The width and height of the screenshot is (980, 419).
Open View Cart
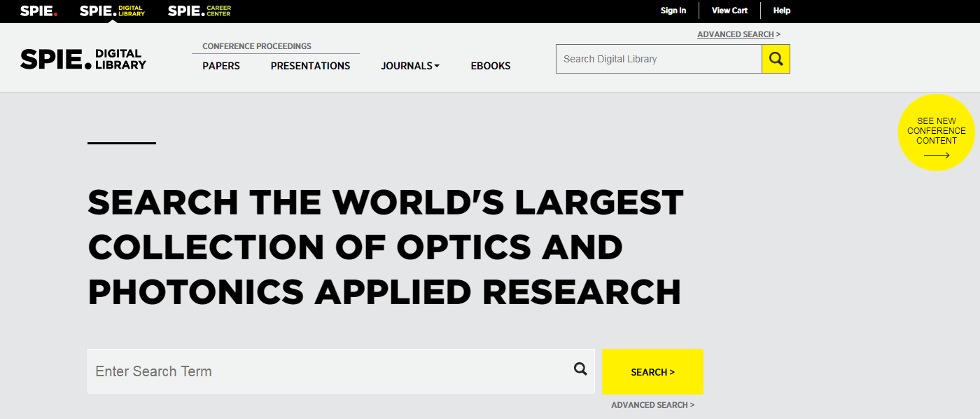tap(729, 11)
